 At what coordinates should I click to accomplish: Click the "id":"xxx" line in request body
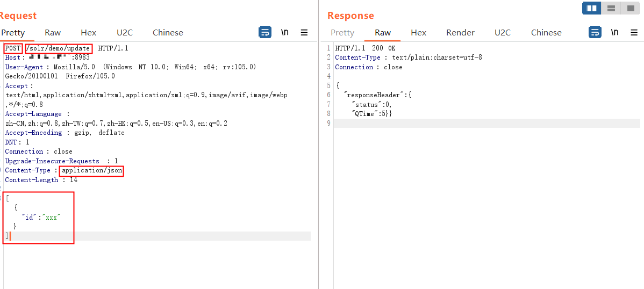[x=41, y=217]
